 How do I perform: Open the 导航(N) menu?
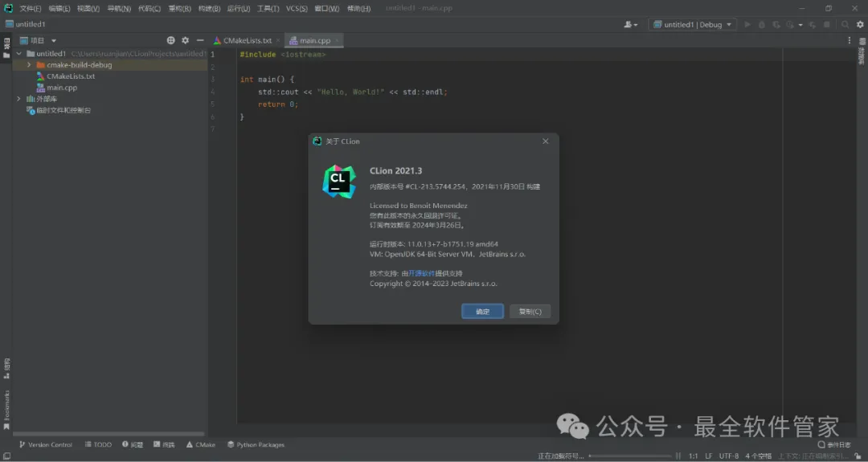coord(119,8)
